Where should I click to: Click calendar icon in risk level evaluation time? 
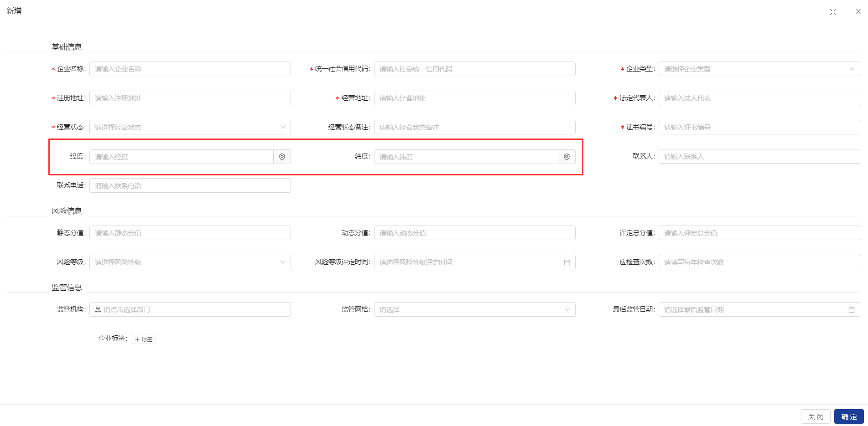pos(567,262)
